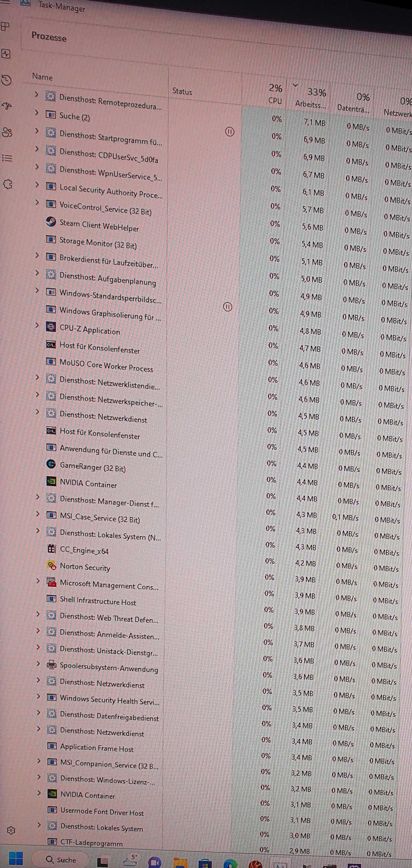Viewport: 412px width, 868px height.
Task: Open the details list icon in sidebar
Action: click(x=7, y=158)
